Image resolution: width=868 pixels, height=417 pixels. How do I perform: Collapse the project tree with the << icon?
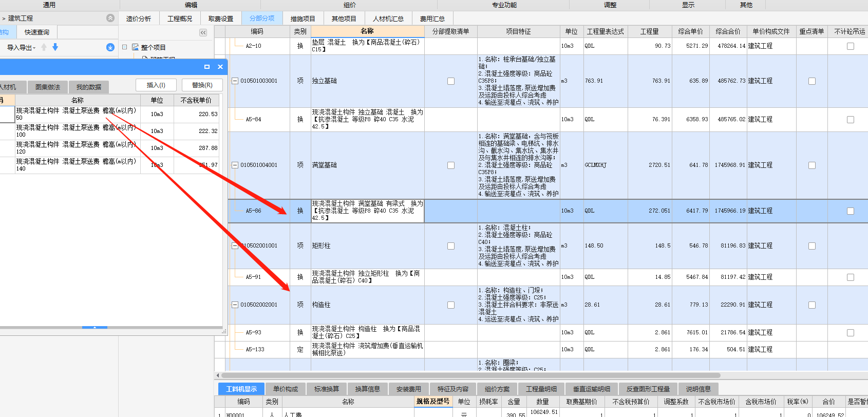coord(203,32)
